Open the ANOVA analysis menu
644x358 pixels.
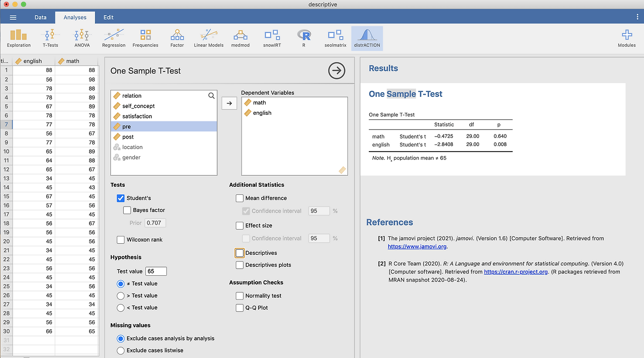pyautogui.click(x=82, y=38)
